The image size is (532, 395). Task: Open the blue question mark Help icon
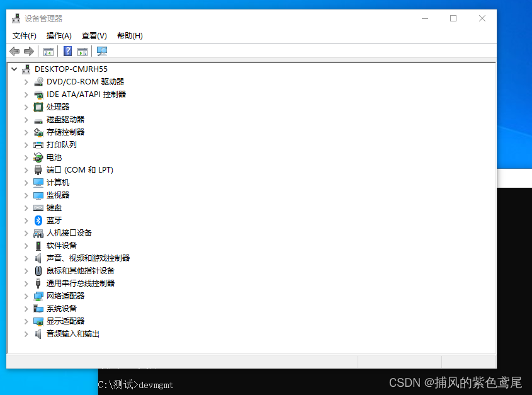pyautogui.click(x=68, y=51)
